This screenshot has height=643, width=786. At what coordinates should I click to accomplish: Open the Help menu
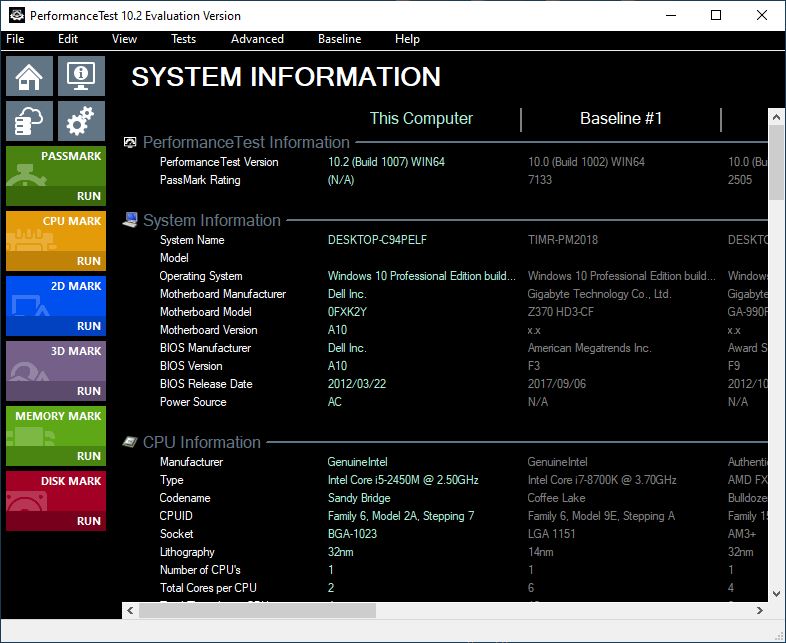[x=407, y=39]
